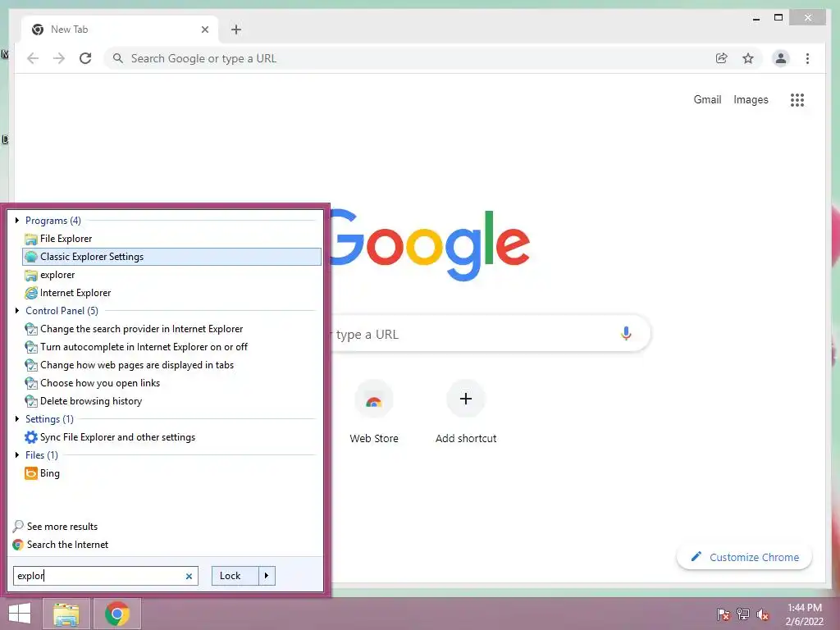The height and width of the screenshot is (630, 840).
Task: Click the Windows Start button
Action: (20, 614)
